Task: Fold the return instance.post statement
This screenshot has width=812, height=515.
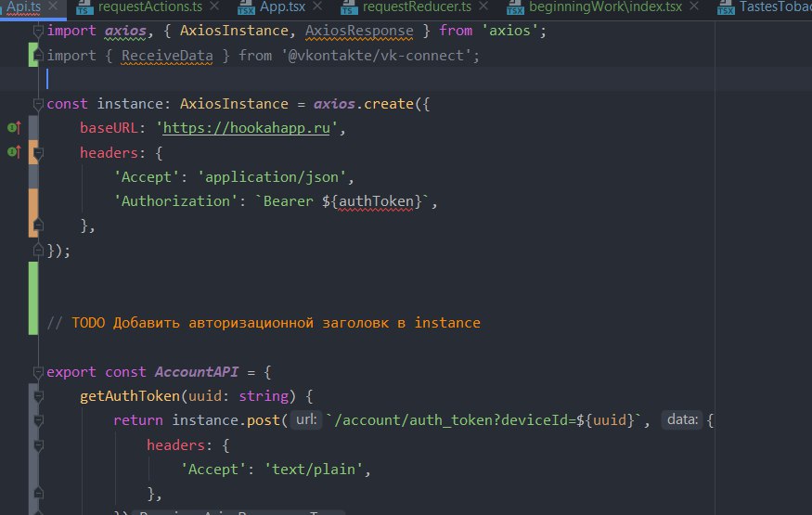Action: (x=38, y=420)
